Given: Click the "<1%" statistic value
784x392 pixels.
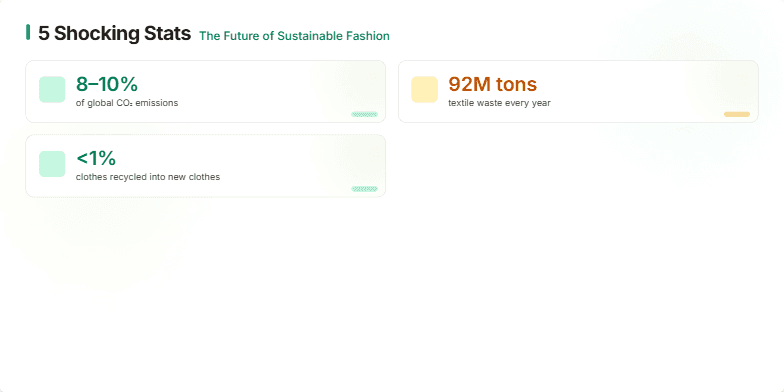Looking at the screenshot, I should pyautogui.click(x=96, y=159).
